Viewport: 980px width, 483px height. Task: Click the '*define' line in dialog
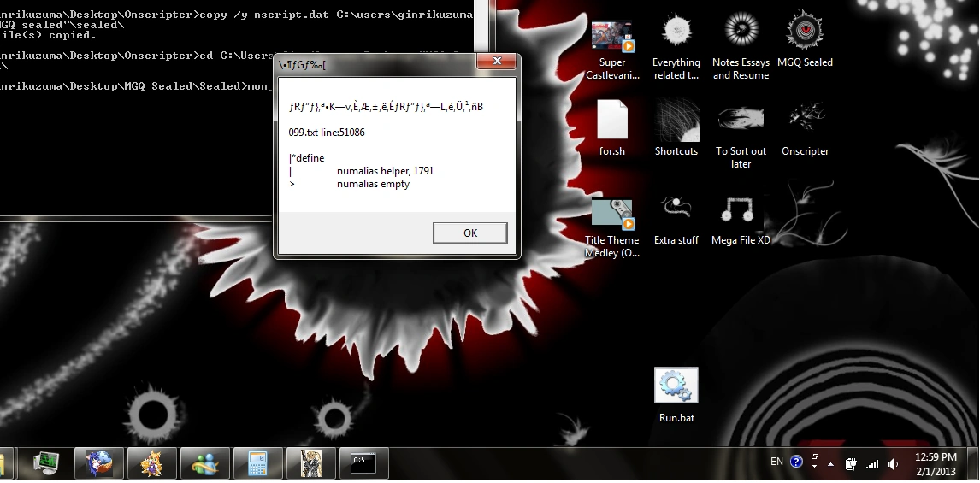point(307,158)
